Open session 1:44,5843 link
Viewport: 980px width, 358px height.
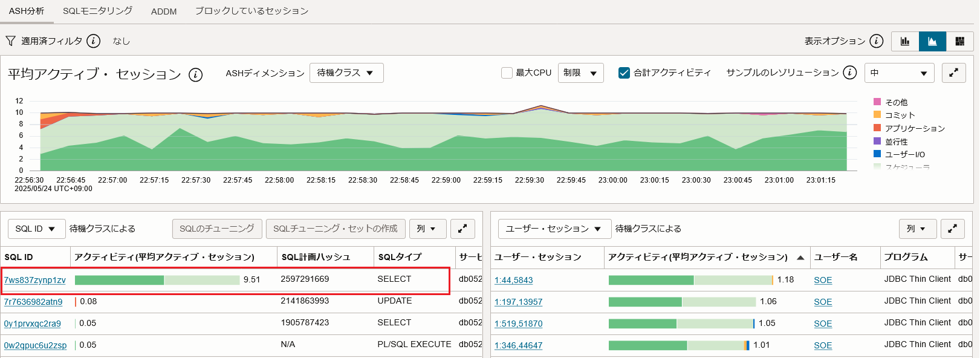[514, 280]
